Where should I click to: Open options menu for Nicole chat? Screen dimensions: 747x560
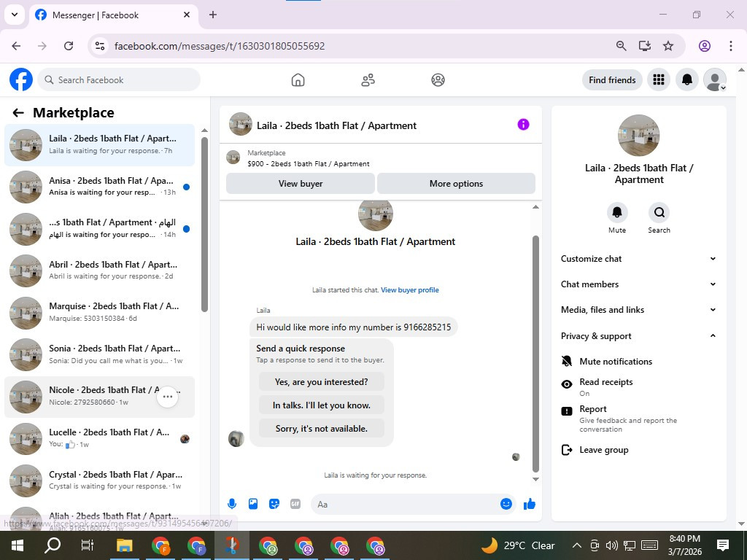click(168, 396)
